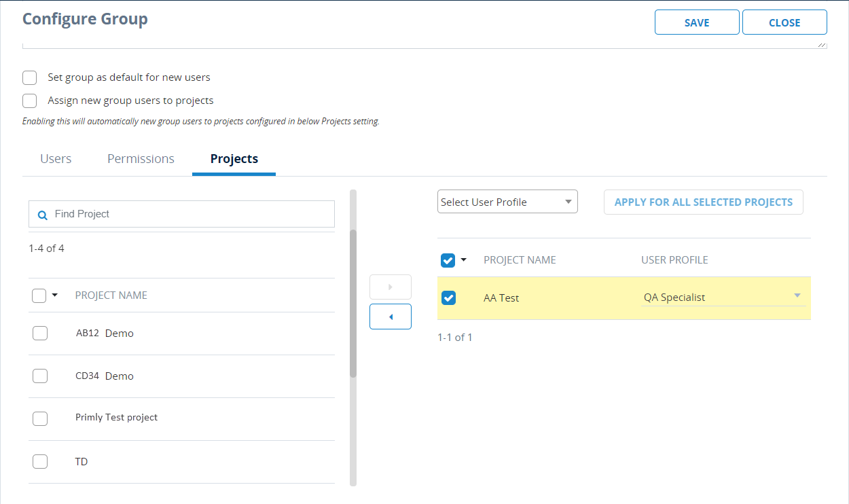Viewport: 849px width, 504px height.
Task: Check the Primly Test project box
Action: 40,418
